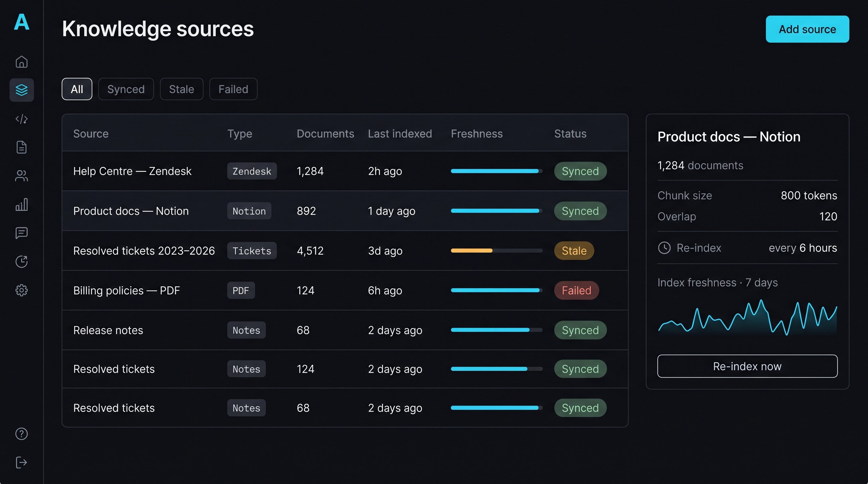
Task: Click the Failed status badge
Action: pos(577,291)
